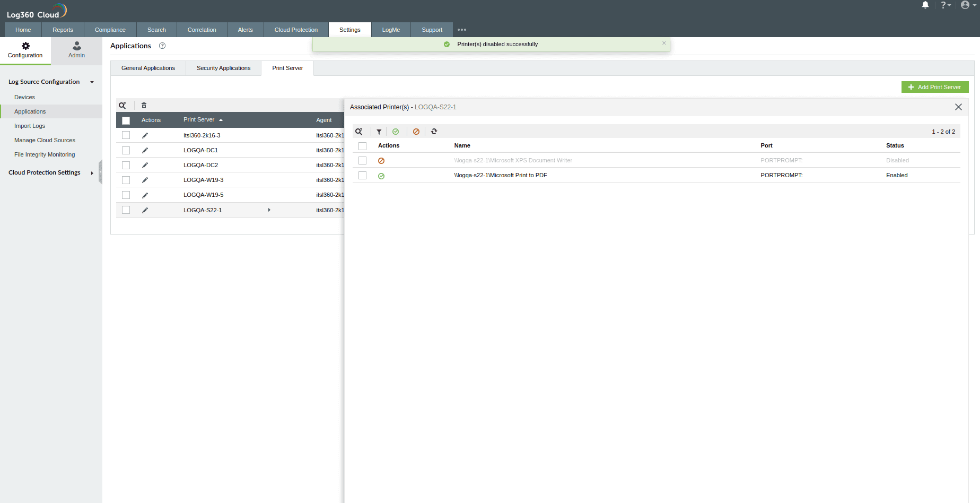Collapse the left sidebar handle
Screen dimensions: 980x503
point(100,172)
